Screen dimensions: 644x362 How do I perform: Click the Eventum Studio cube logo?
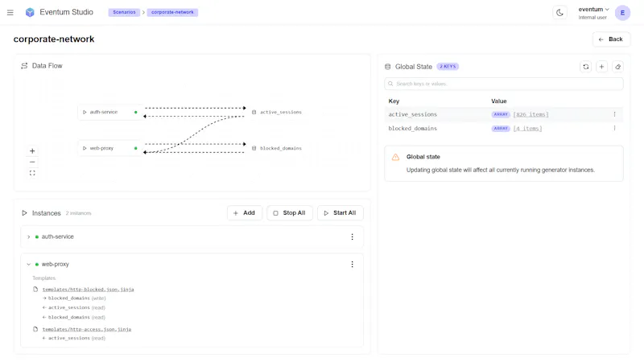coord(30,12)
